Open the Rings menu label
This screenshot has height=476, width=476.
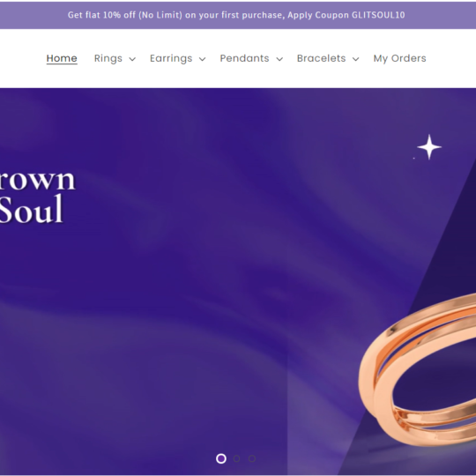(108, 58)
